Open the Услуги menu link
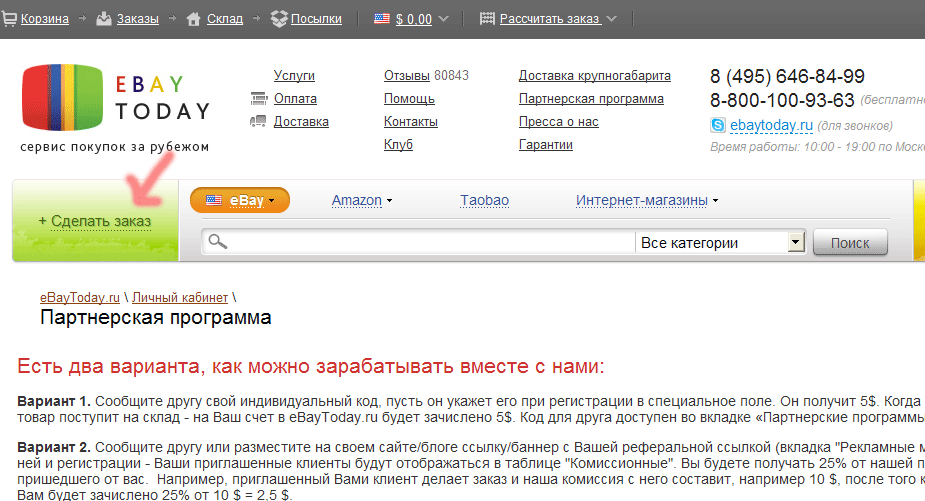This screenshot has height=501, width=925. coord(294,76)
